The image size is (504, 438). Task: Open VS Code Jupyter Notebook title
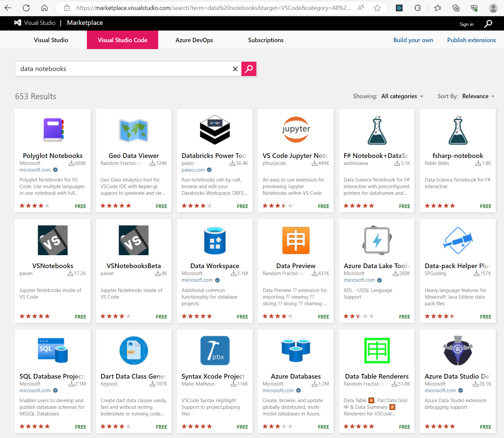pos(295,156)
